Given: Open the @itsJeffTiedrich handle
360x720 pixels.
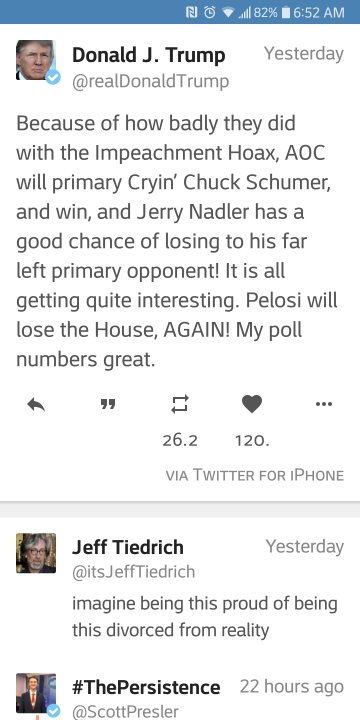Looking at the screenshot, I should pyautogui.click(x=134, y=572).
